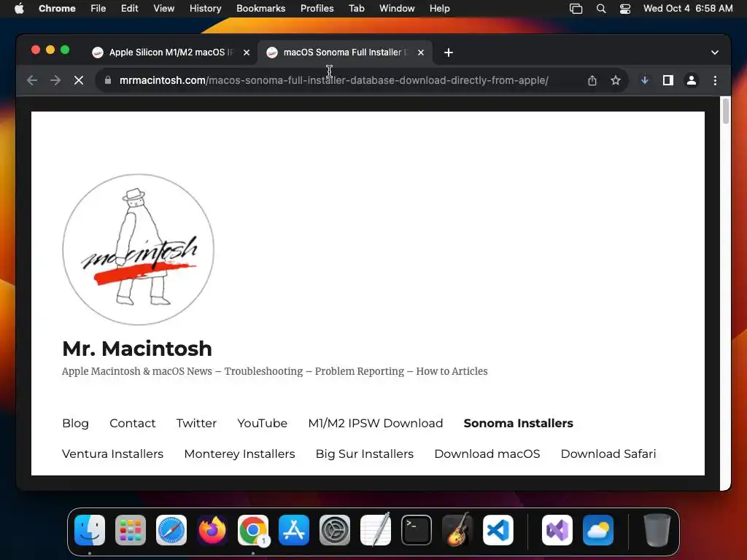Viewport: 747px width, 560px height.
Task: Open the Chrome downloads indicator
Action: pos(645,80)
